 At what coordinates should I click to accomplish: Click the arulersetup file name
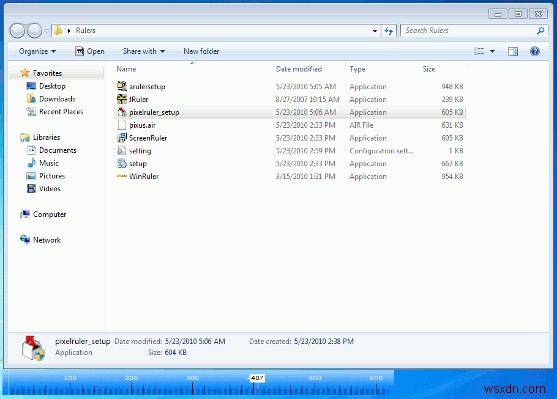pos(147,86)
